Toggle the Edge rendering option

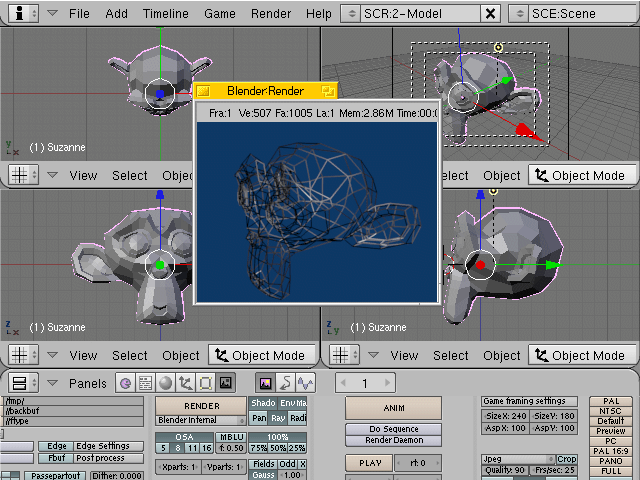pyautogui.click(x=57, y=446)
